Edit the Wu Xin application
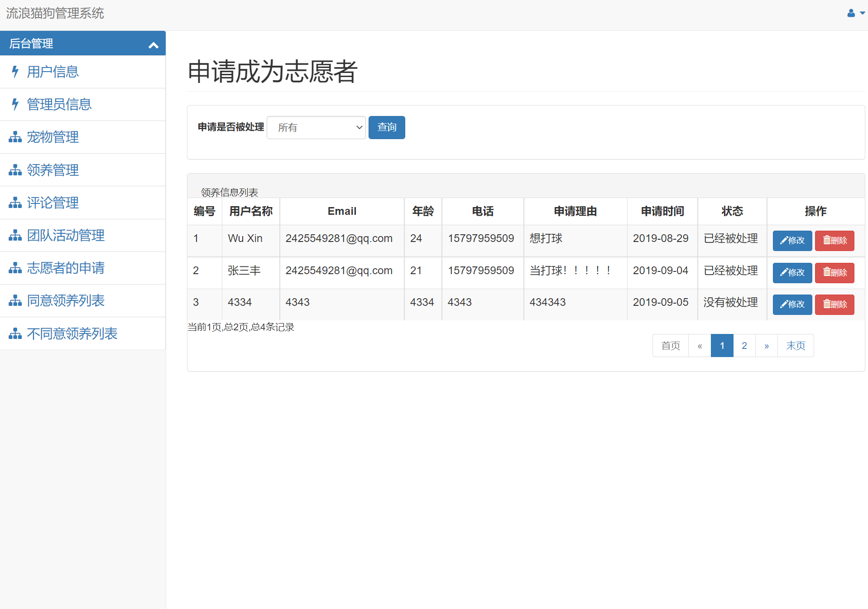Screen dimensions: 868x609 click(x=792, y=241)
